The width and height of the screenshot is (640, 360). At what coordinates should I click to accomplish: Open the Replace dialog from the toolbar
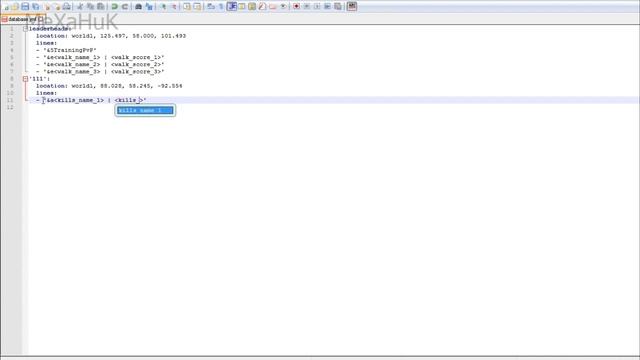[149, 7]
